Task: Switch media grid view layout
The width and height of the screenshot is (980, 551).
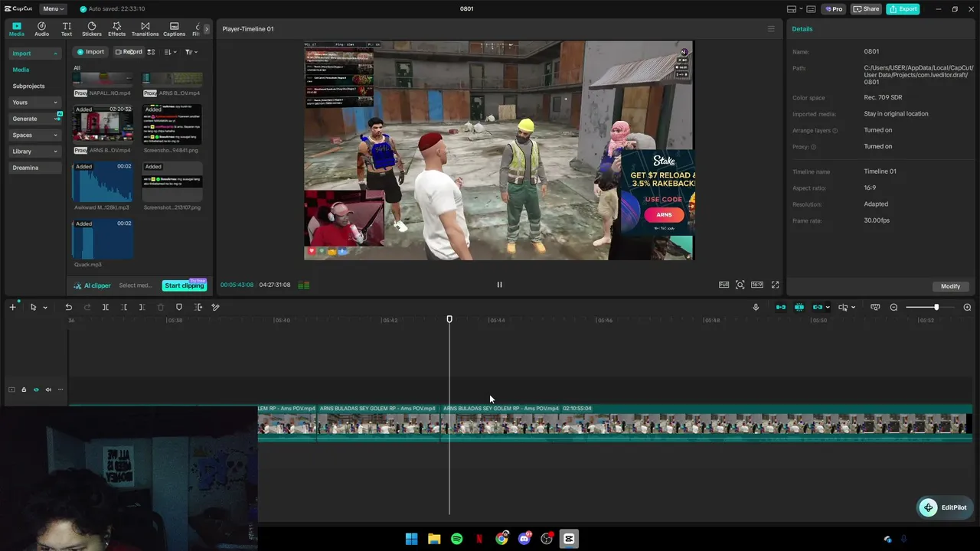Action: point(151,52)
